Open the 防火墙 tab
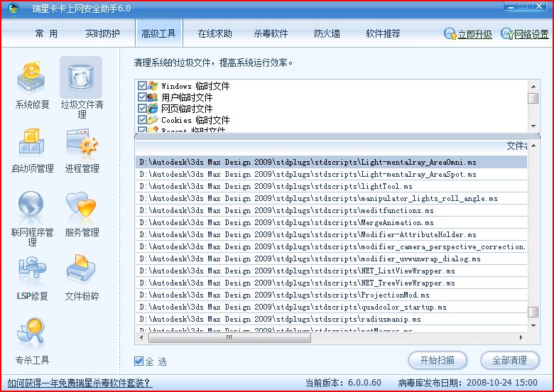Screen dimensions: 554x392 click(327, 33)
